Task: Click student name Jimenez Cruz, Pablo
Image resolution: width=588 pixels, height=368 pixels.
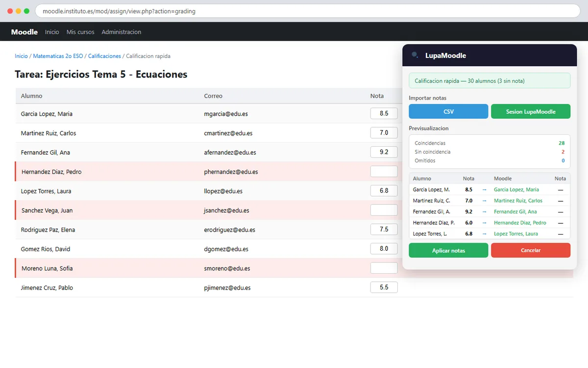Action: (47, 288)
